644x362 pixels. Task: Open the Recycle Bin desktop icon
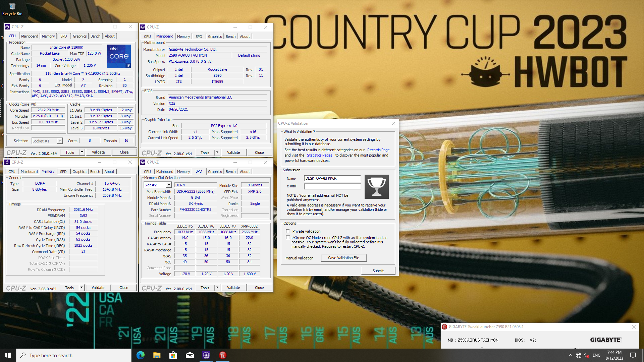(12, 9)
